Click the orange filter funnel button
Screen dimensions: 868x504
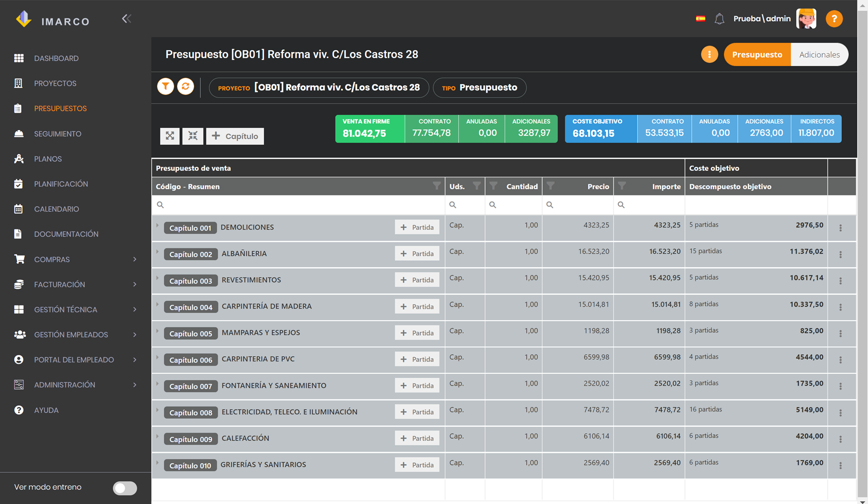click(x=165, y=86)
